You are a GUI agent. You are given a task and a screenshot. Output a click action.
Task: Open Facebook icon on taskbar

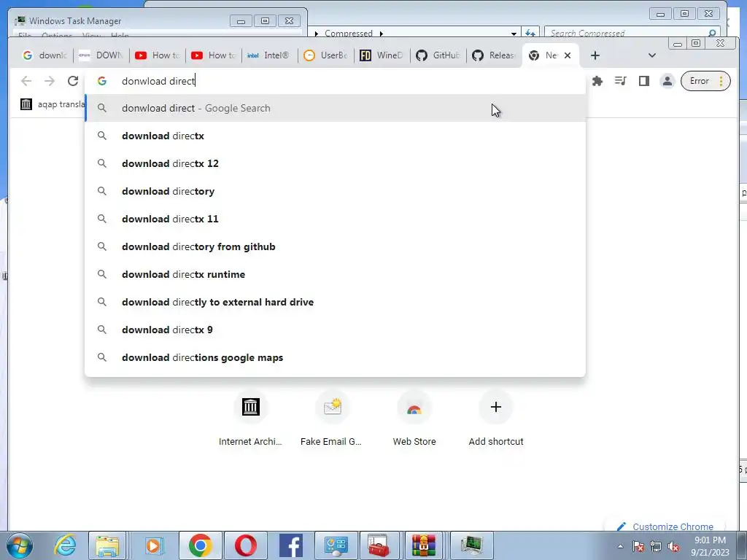click(291, 545)
